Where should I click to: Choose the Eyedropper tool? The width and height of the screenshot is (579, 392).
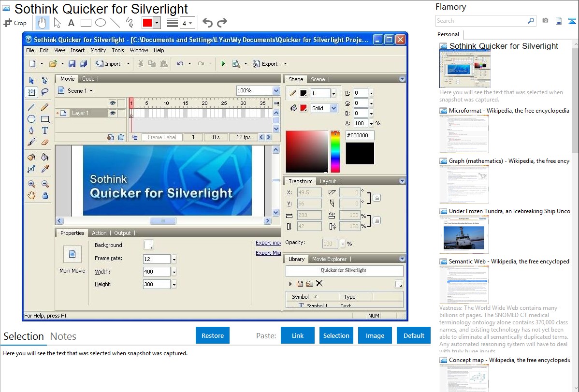coord(45,169)
